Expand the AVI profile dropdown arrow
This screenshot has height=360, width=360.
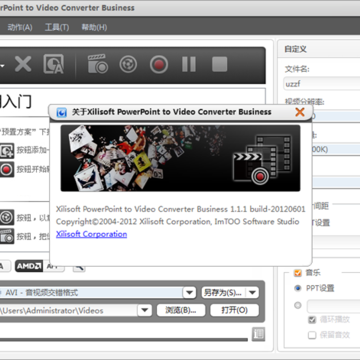click(x=189, y=293)
